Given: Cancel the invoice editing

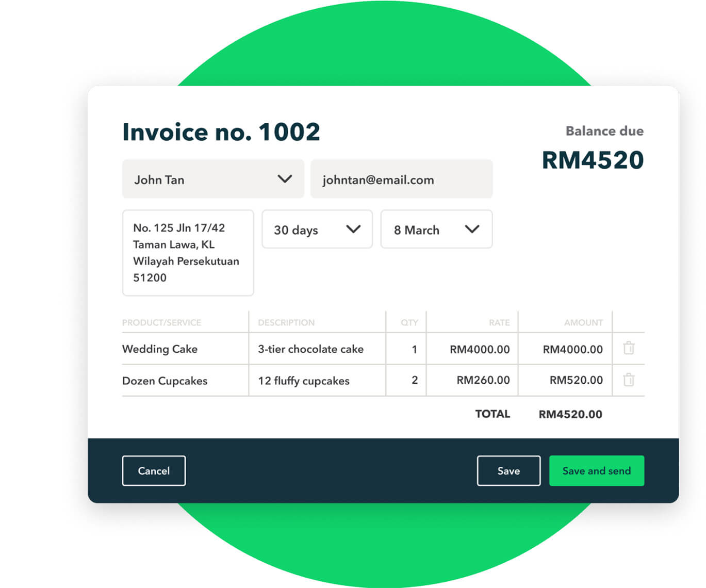Looking at the screenshot, I should (x=153, y=470).
